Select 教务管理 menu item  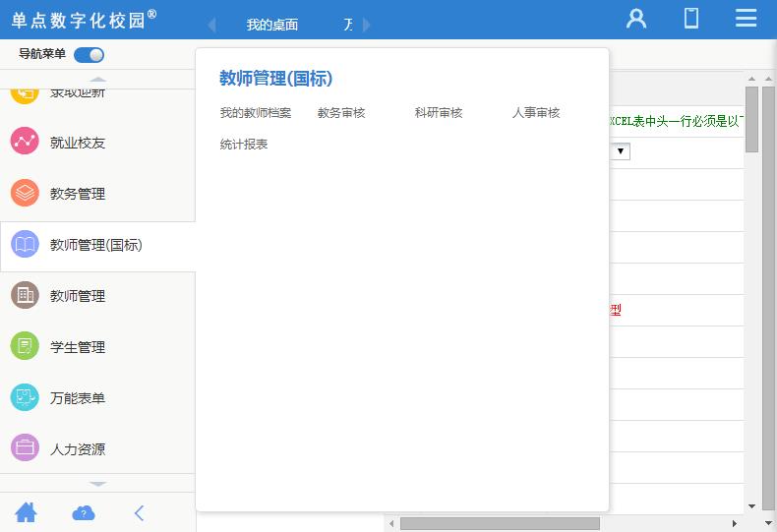78,194
